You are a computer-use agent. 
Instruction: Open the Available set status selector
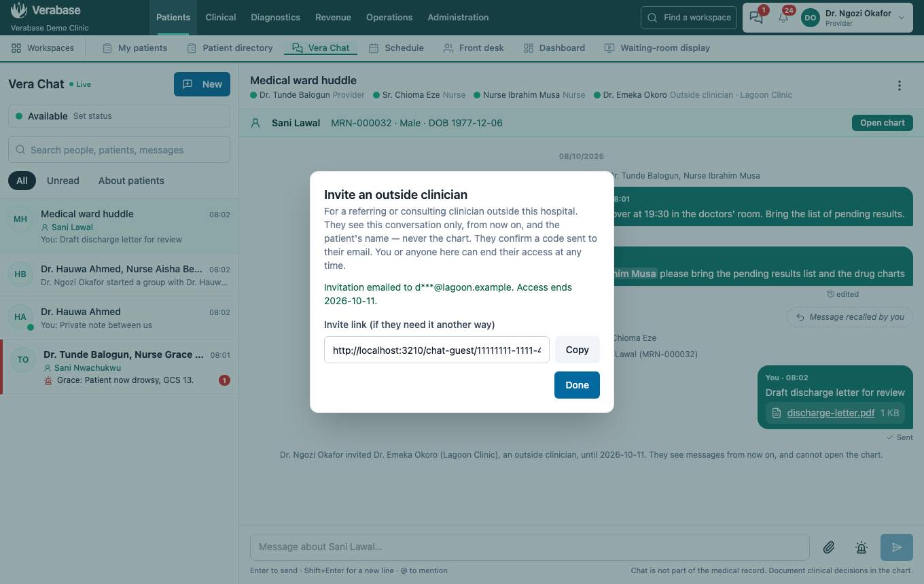pyautogui.click(x=119, y=116)
